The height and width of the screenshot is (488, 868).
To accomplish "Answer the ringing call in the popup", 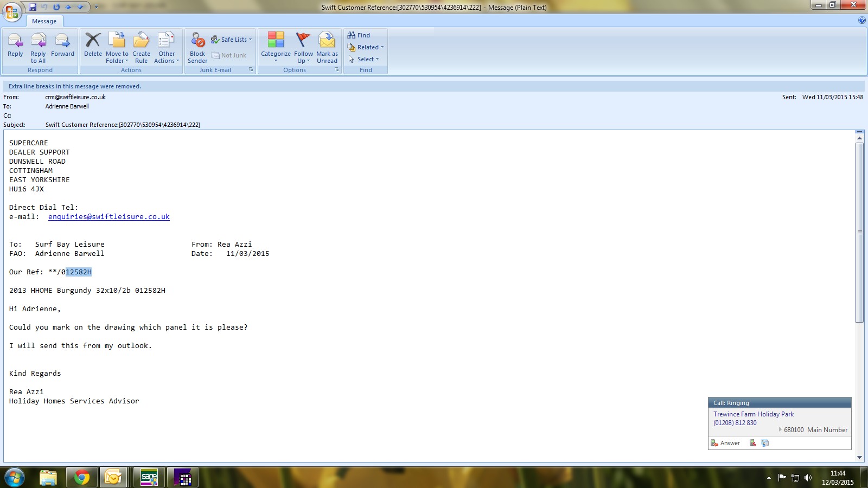I will [x=726, y=443].
